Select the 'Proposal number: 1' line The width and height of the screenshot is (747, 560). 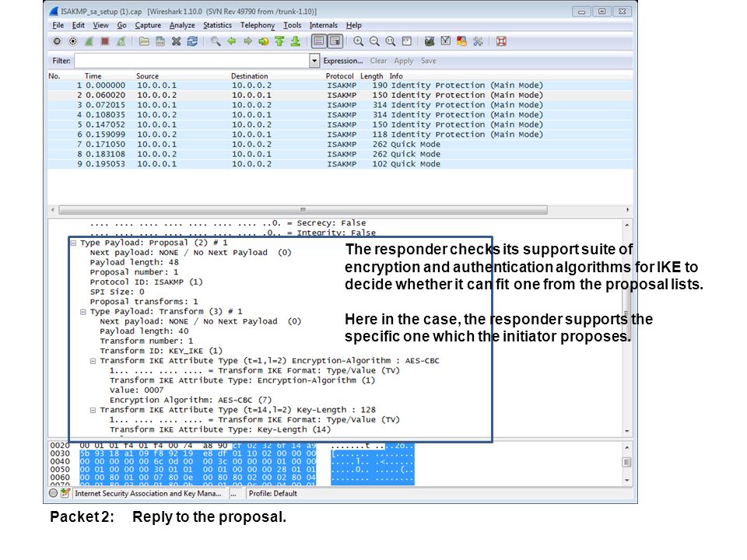[135, 272]
